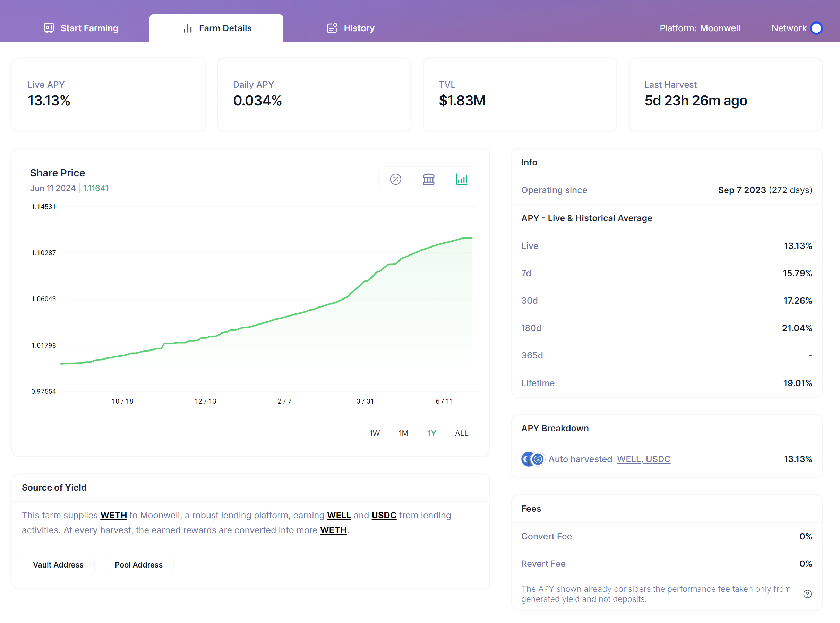The width and height of the screenshot is (840, 623).
Task: Open the Pool Address button
Action: pyautogui.click(x=138, y=564)
